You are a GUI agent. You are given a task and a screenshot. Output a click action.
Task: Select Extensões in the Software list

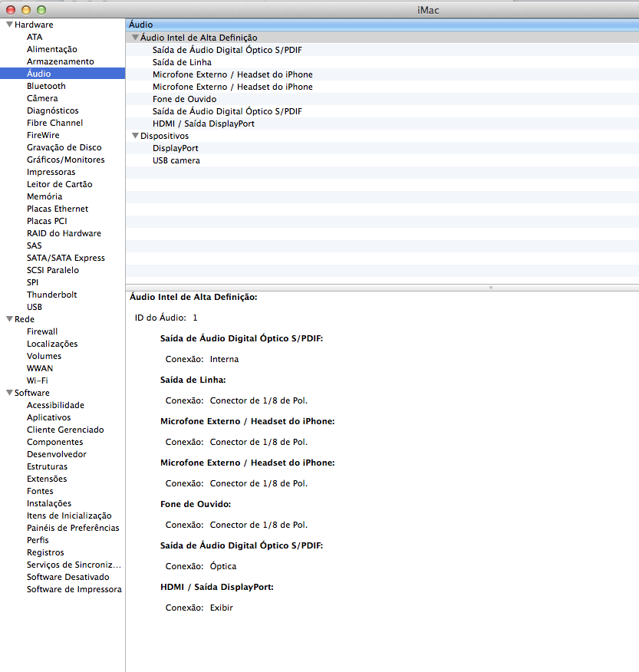tap(47, 479)
